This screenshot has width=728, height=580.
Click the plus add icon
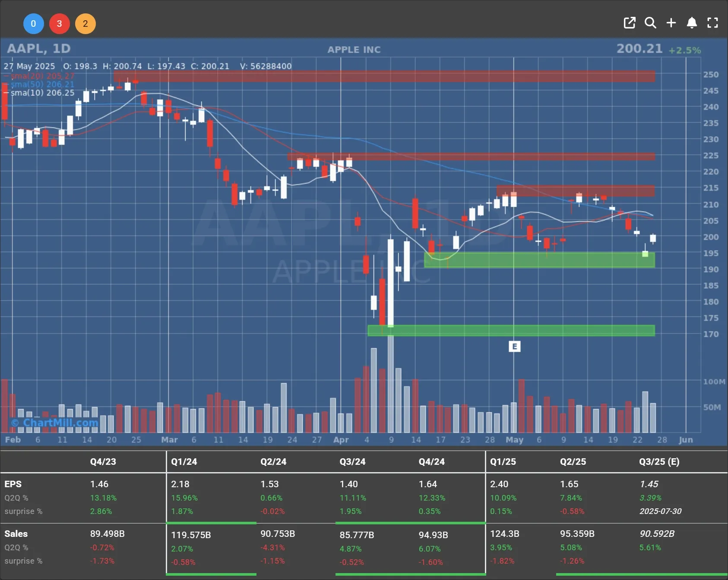[671, 23]
